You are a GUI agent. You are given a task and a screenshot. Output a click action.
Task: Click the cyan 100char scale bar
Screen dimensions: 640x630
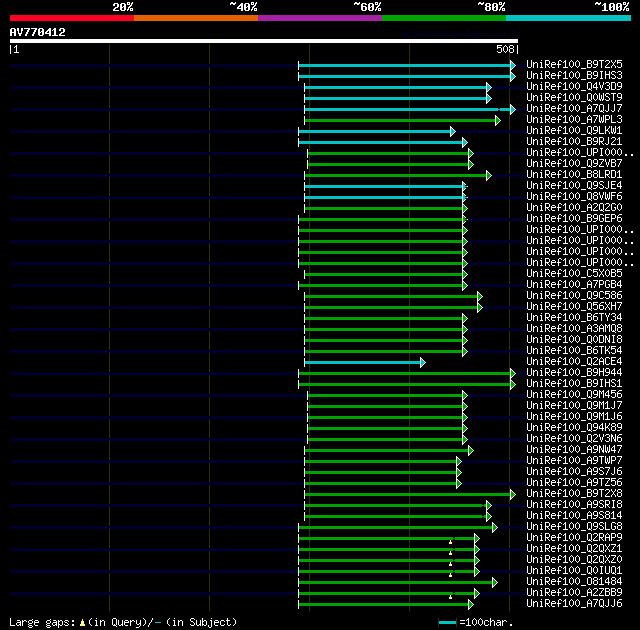(x=447, y=623)
